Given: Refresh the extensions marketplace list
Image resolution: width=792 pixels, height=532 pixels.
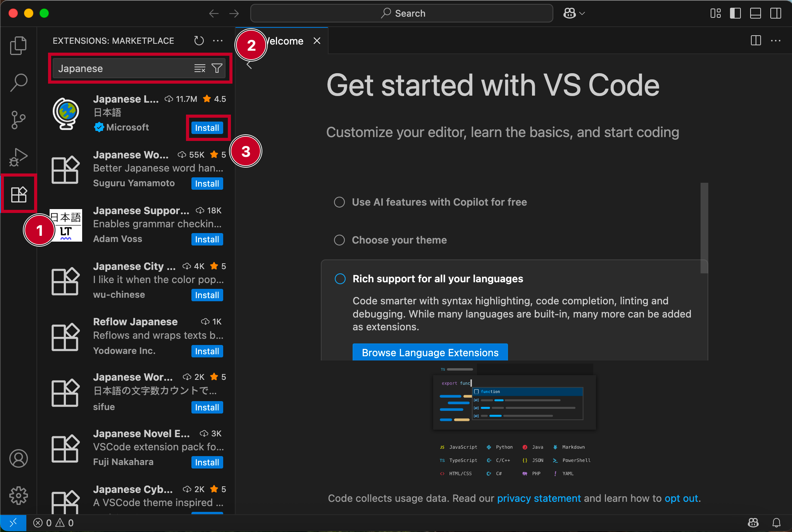Looking at the screenshot, I should (199, 41).
